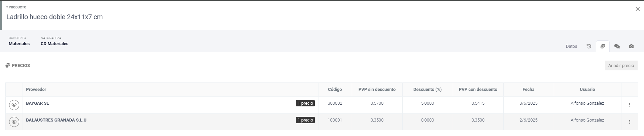
Task: Close the product panel with X
Action: [638, 9]
